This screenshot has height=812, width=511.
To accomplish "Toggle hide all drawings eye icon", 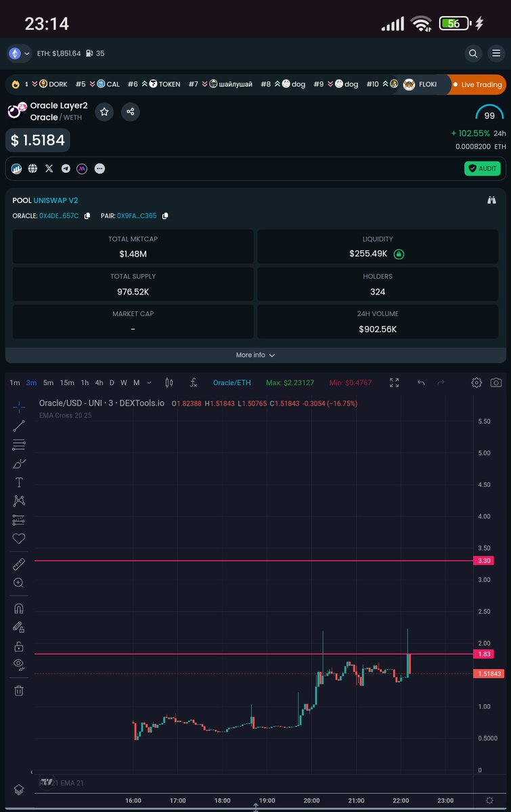I will point(19,664).
